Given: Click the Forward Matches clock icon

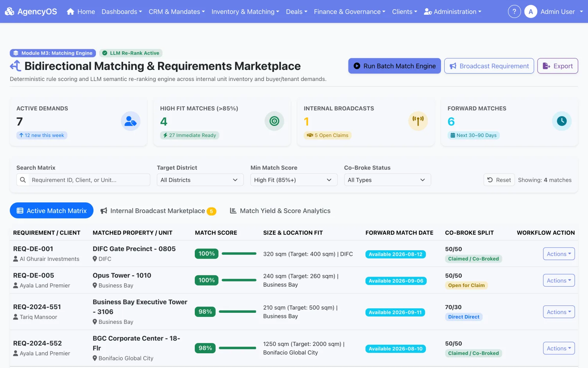Looking at the screenshot, I should [562, 121].
